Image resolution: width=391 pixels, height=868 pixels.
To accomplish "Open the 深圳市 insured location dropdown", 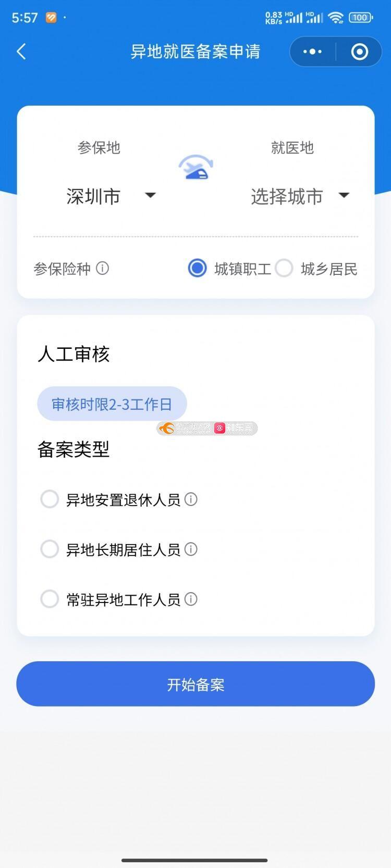I will [x=111, y=196].
